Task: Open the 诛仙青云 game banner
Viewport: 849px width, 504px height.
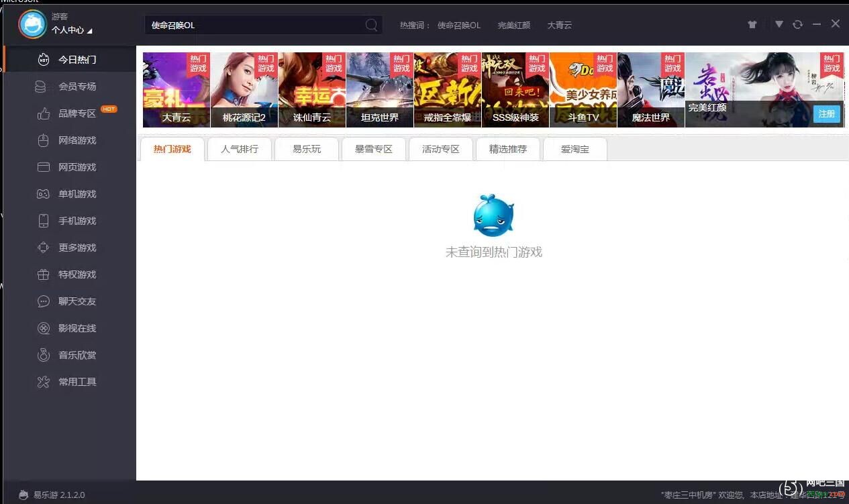Action: point(312,90)
